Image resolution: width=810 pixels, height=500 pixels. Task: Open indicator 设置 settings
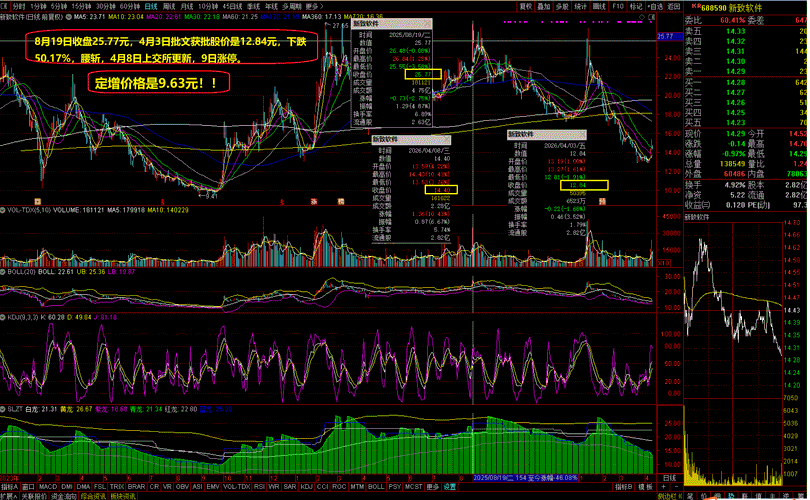[450, 487]
